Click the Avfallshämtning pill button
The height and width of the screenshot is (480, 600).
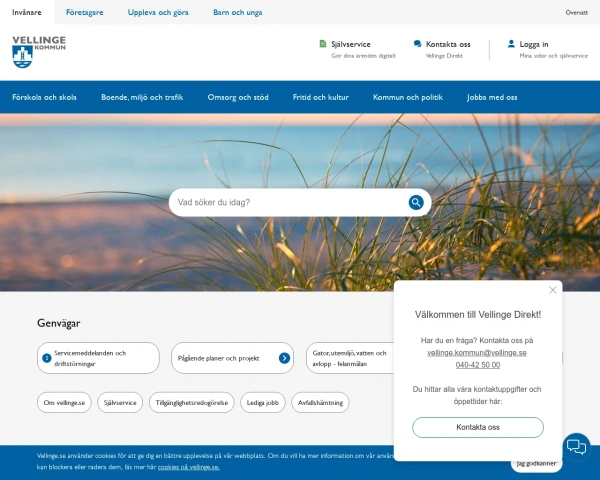(320, 403)
